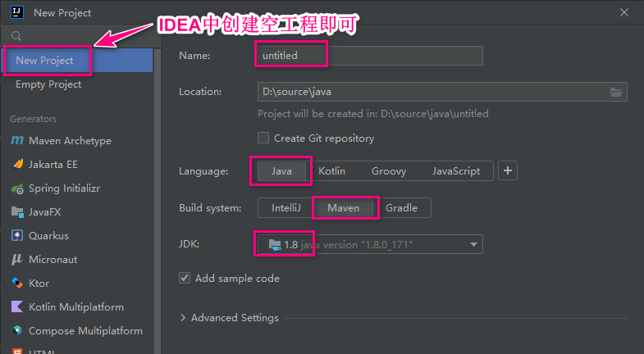Click the 'Project will be created in' text

[x=373, y=114]
